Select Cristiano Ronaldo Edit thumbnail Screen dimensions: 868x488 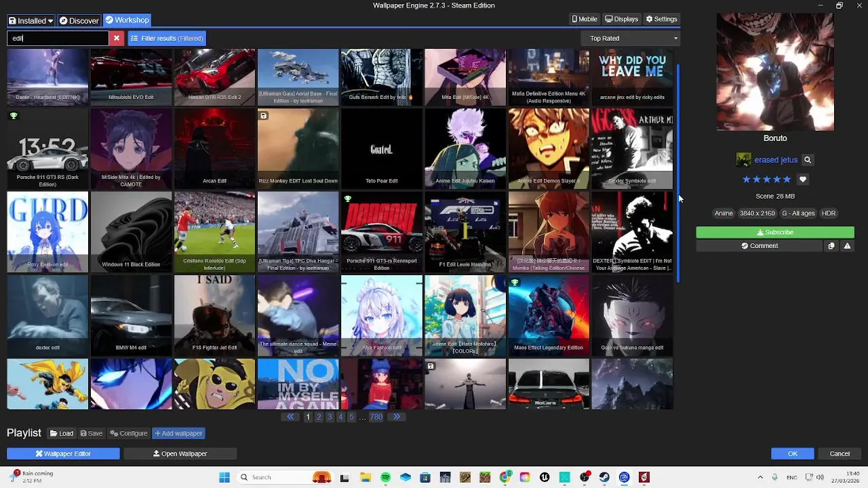point(214,232)
